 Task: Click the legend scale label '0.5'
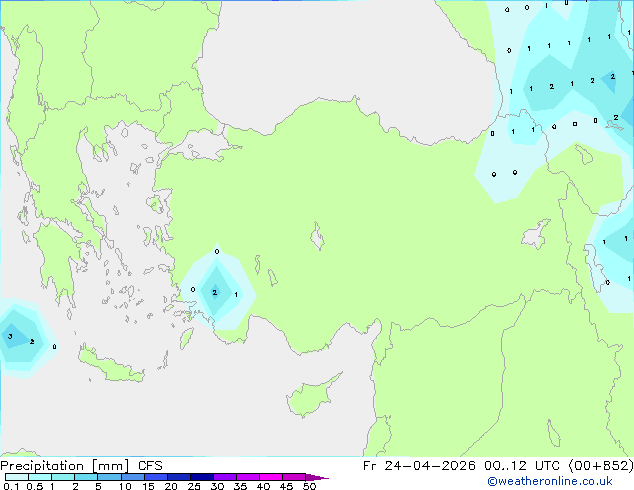click(x=35, y=486)
